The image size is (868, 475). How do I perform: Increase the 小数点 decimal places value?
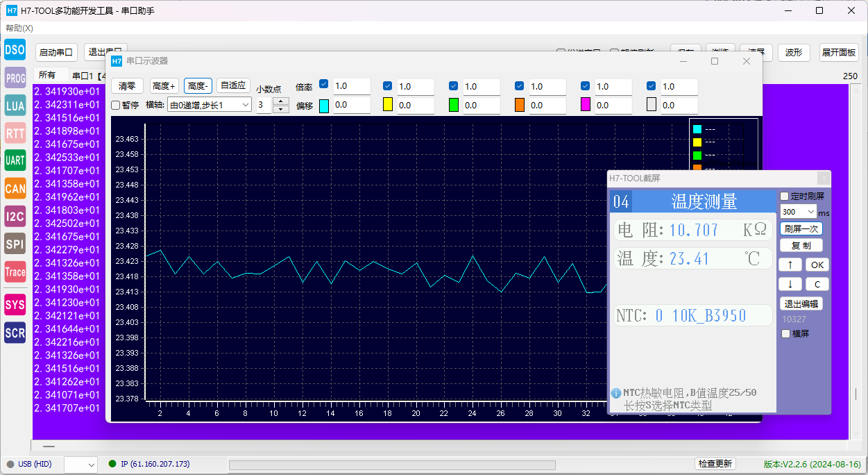[281, 101]
